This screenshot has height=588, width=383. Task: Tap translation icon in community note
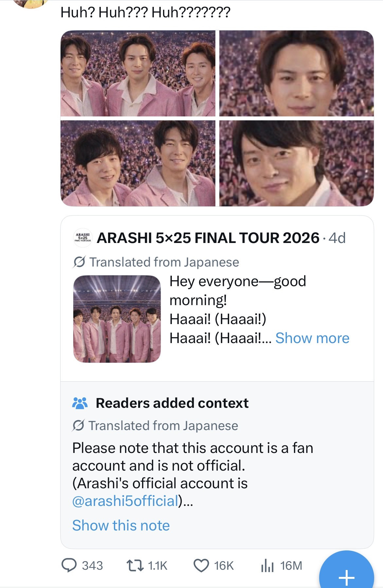79,425
